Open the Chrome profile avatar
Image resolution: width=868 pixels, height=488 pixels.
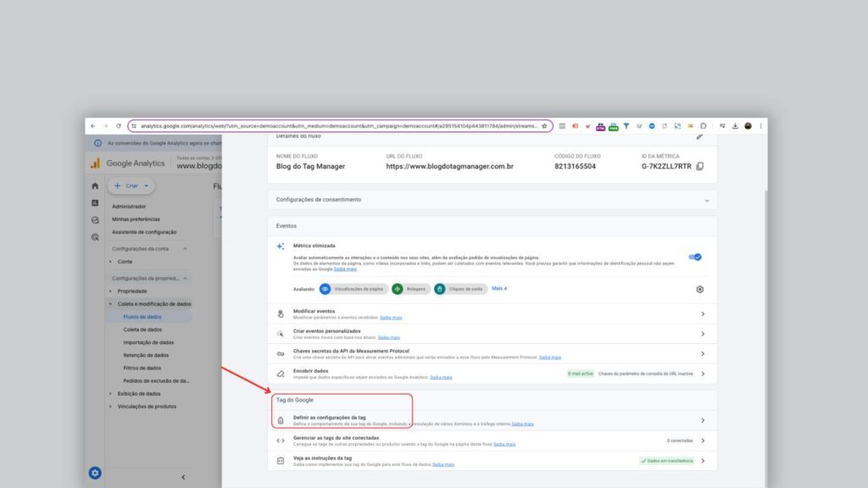click(x=748, y=126)
